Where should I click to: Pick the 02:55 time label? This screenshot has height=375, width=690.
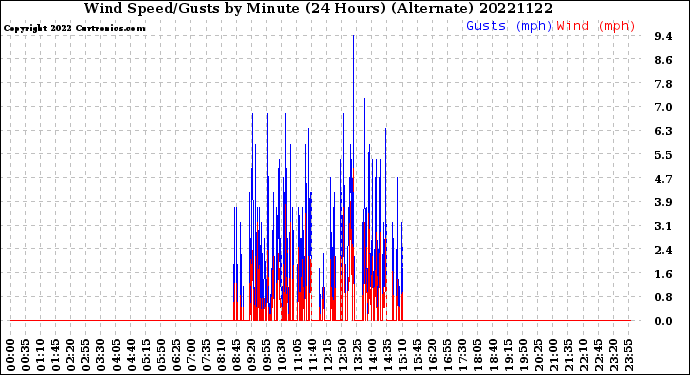click(x=86, y=355)
